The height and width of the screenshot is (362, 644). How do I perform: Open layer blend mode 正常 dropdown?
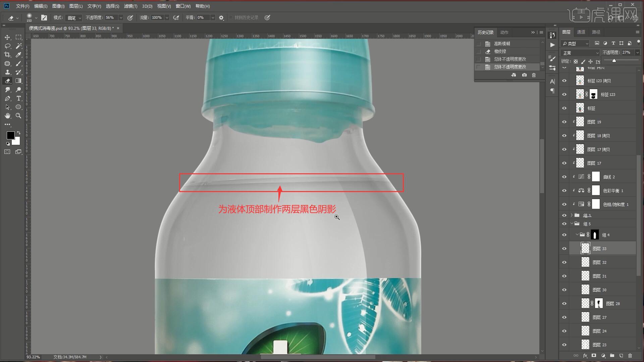(x=580, y=53)
